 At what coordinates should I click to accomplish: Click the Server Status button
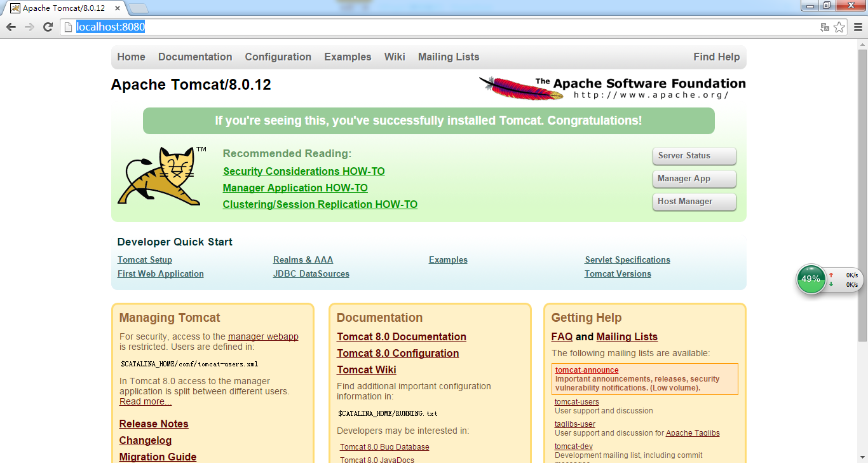(x=695, y=156)
